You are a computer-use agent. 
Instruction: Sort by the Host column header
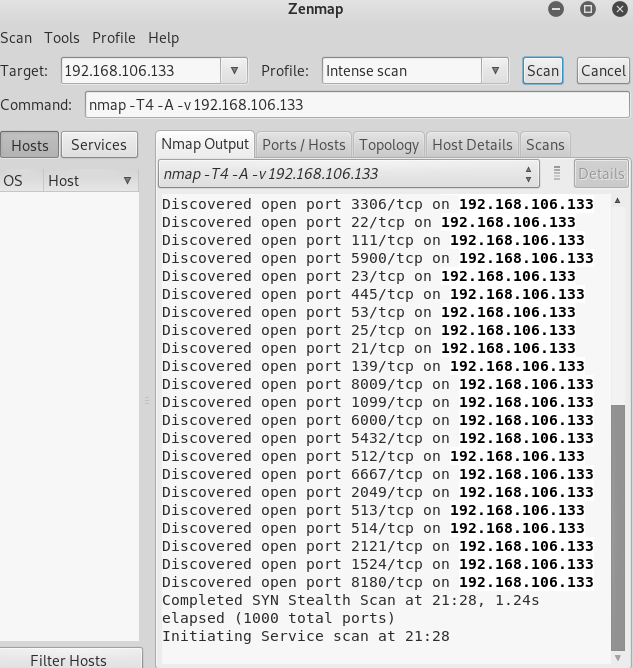tap(91, 181)
